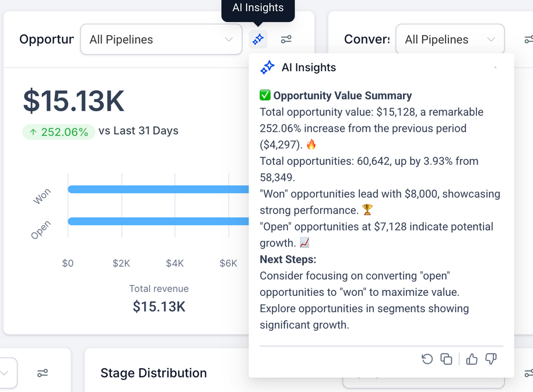The height and width of the screenshot is (392, 533).
Task: Close the AI Insights popup
Action: (x=495, y=68)
